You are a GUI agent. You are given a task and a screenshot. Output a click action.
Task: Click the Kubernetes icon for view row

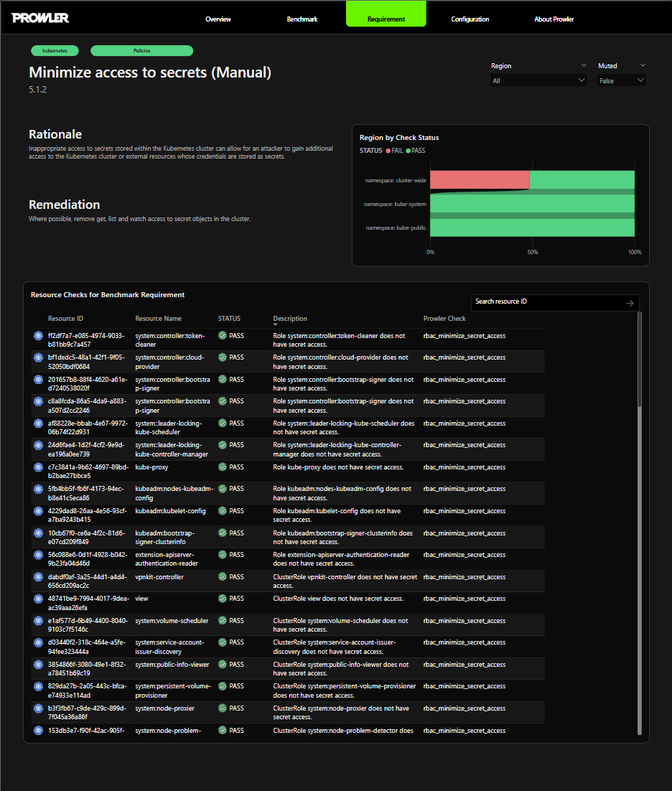point(38,599)
